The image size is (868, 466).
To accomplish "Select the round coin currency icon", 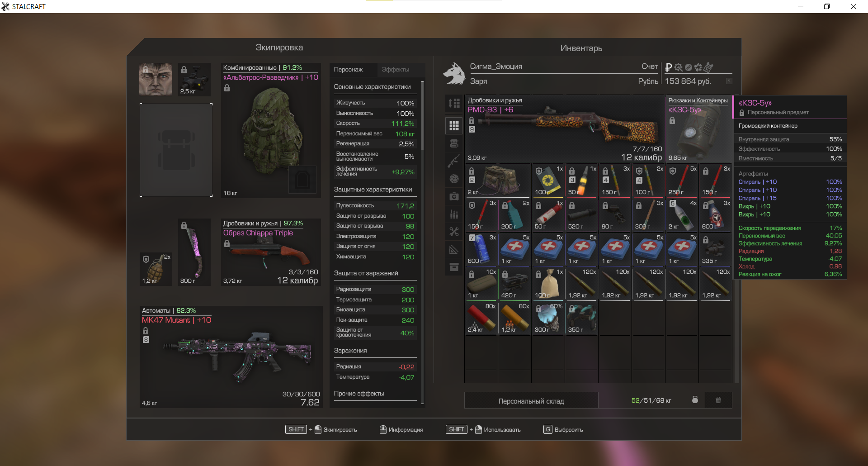I will 689,67.
